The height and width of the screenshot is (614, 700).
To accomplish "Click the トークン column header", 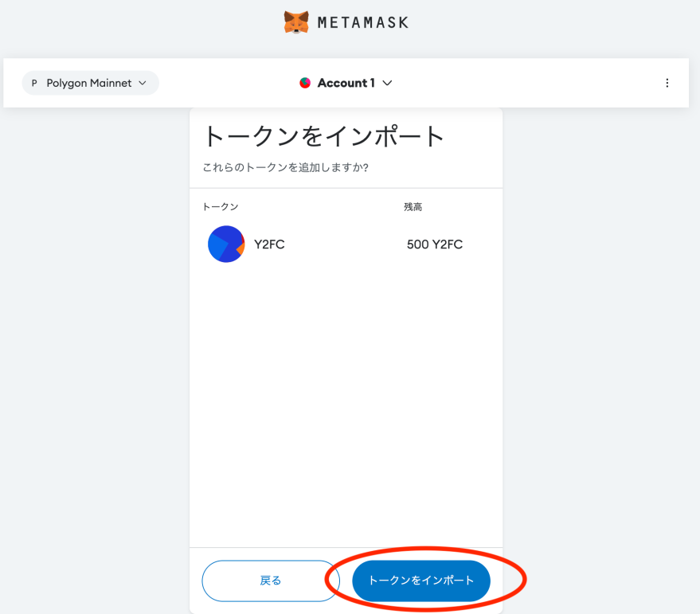I will (x=221, y=207).
